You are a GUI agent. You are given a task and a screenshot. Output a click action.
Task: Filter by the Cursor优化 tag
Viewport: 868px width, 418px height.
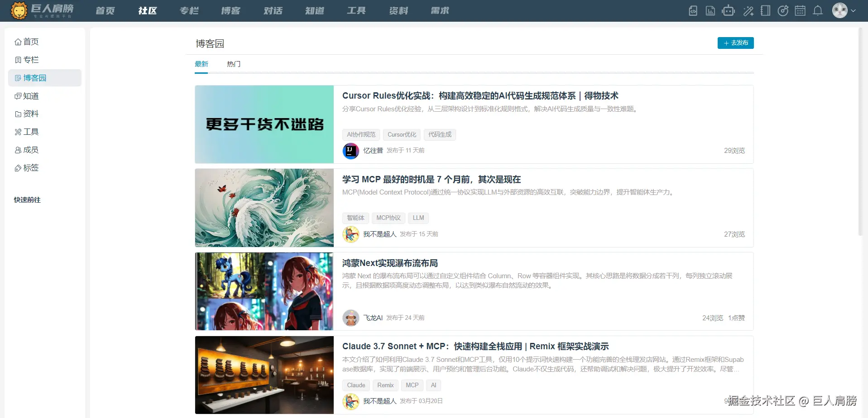pos(402,135)
